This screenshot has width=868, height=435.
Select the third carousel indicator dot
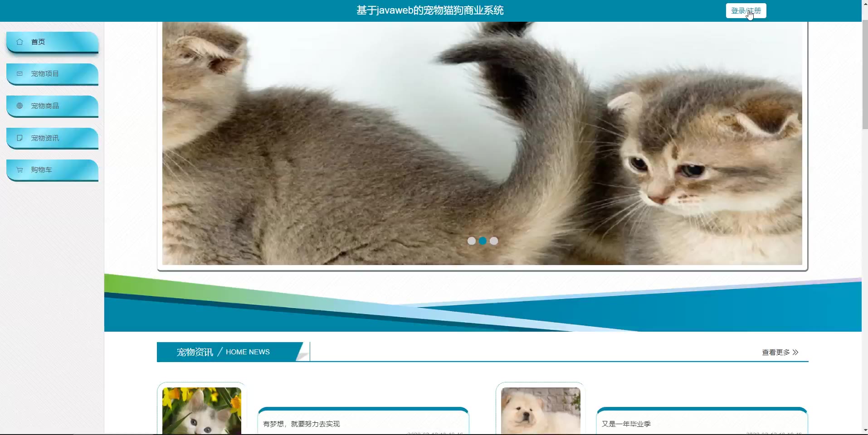[494, 241]
